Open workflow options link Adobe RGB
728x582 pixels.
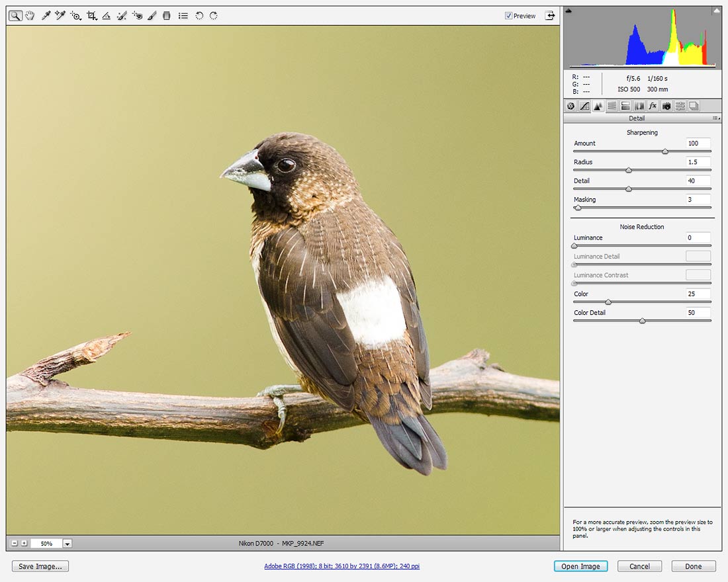click(341, 566)
